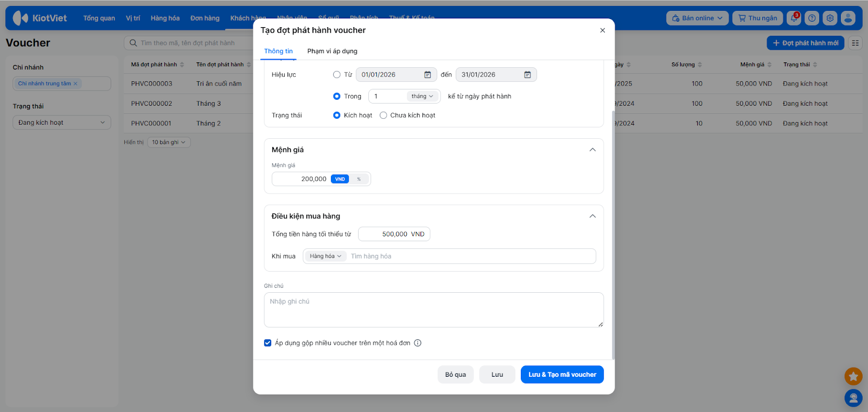868x412 pixels.
Task: Switch face value unit to percent
Action: coord(359,179)
